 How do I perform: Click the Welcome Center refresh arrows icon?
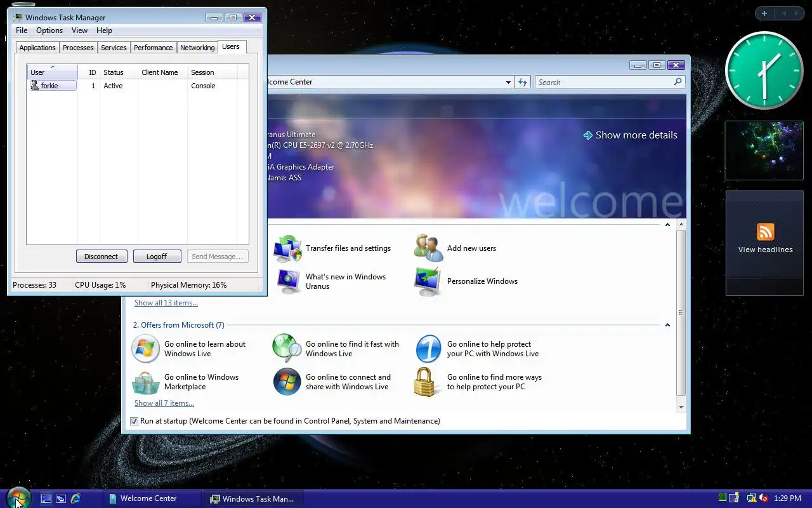[x=523, y=82]
